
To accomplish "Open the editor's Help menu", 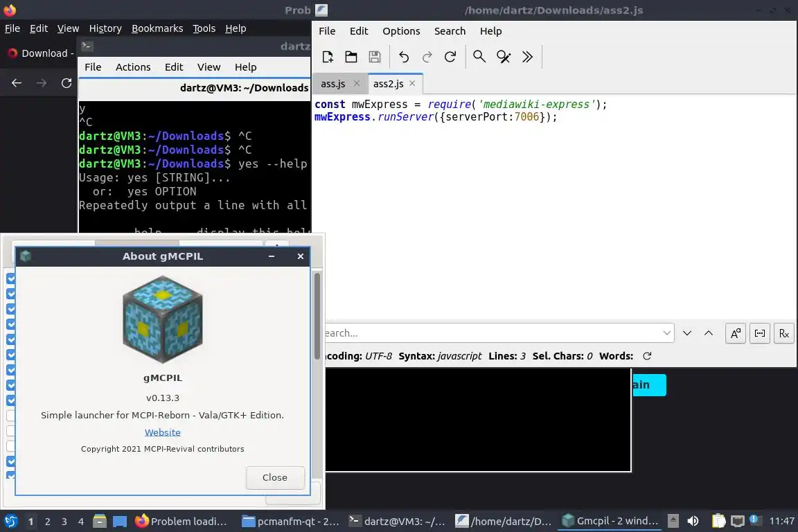I will (x=490, y=31).
